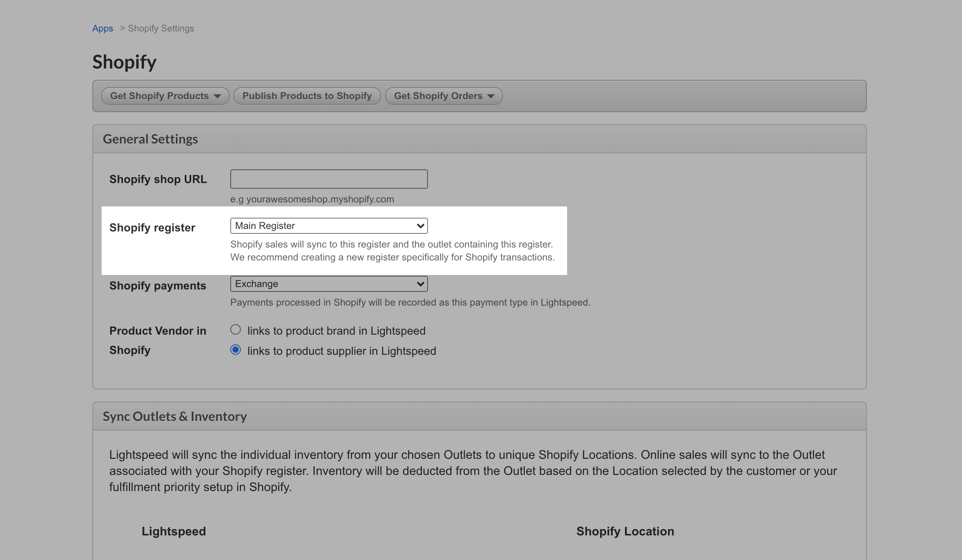Image resolution: width=962 pixels, height=560 pixels.
Task: Click the Shopify page title
Action: (x=124, y=62)
